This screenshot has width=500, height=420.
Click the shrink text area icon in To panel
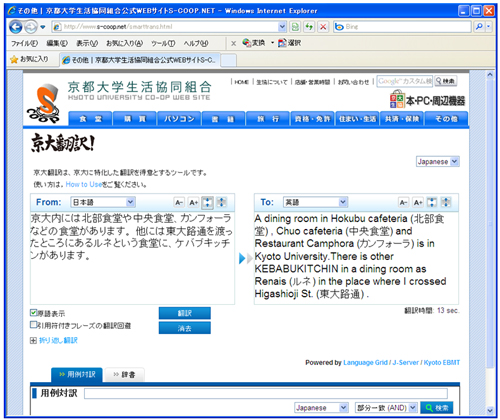pos(432,202)
